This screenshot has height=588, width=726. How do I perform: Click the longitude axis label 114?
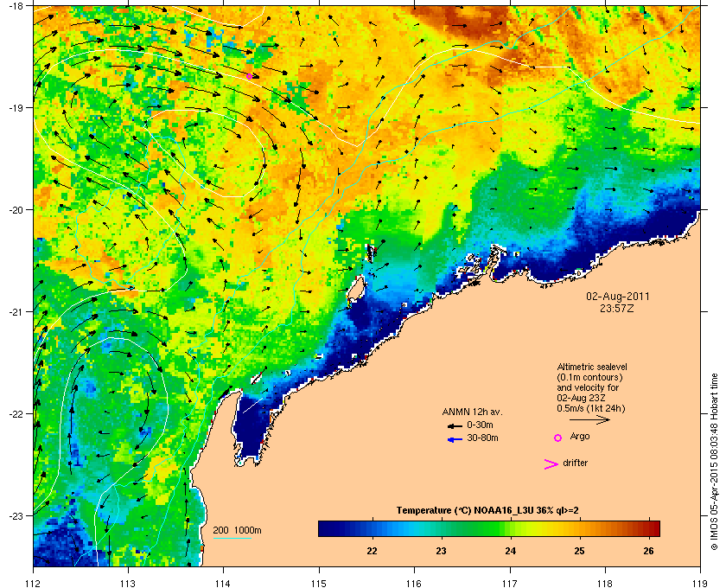tap(223, 583)
